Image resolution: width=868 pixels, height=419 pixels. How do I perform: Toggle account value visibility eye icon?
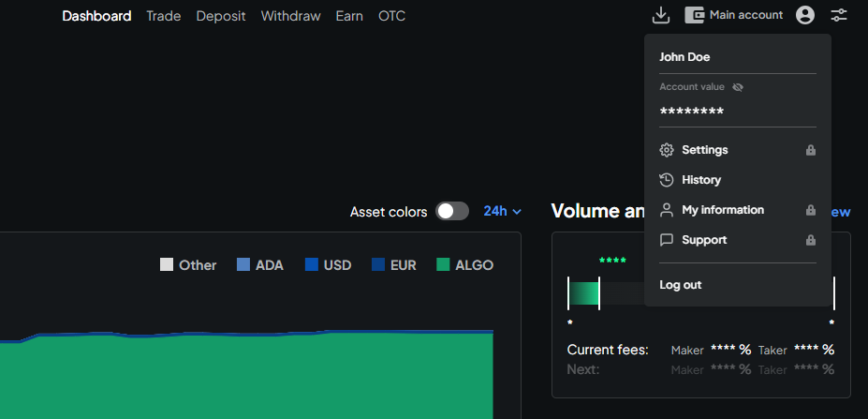pos(738,87)
